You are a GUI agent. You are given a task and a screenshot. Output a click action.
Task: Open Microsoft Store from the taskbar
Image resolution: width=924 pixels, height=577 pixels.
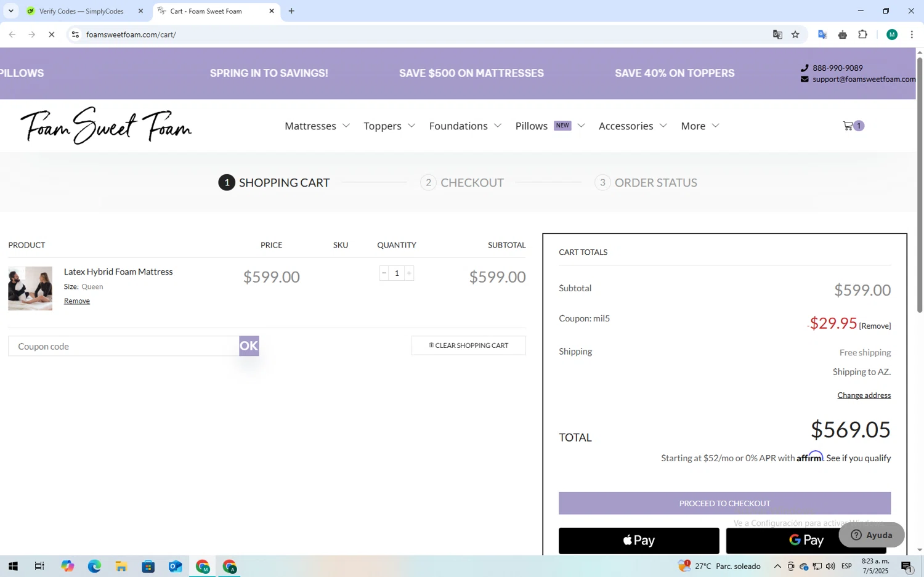(x=148, y=567)
